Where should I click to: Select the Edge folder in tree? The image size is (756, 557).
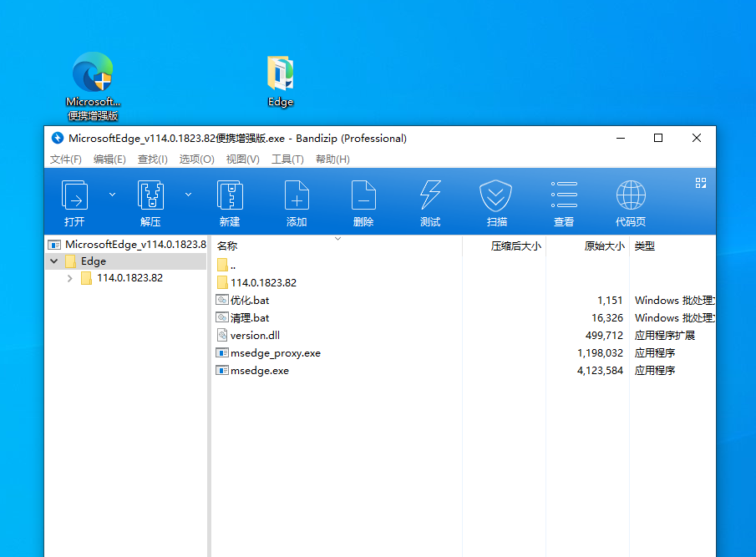(94, 261)
